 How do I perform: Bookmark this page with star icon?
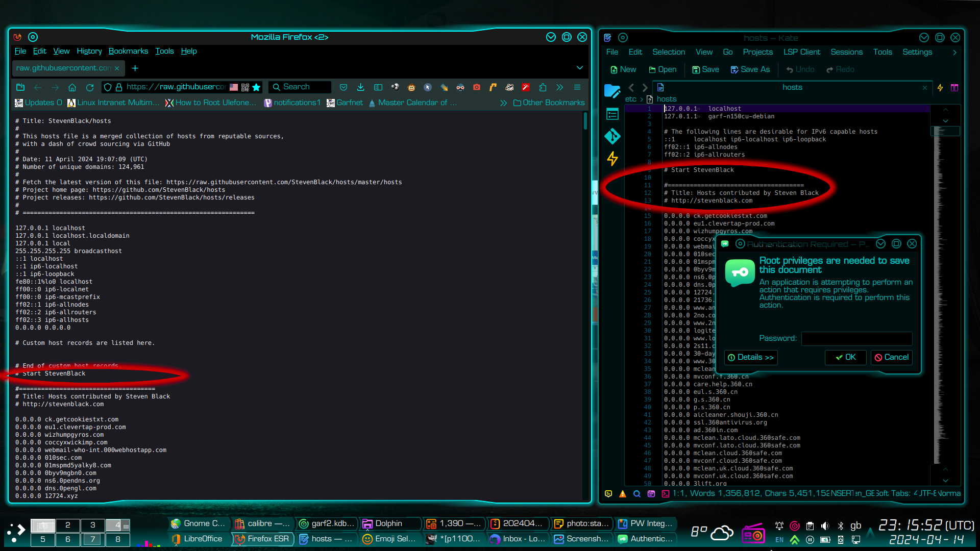(256, 87)
